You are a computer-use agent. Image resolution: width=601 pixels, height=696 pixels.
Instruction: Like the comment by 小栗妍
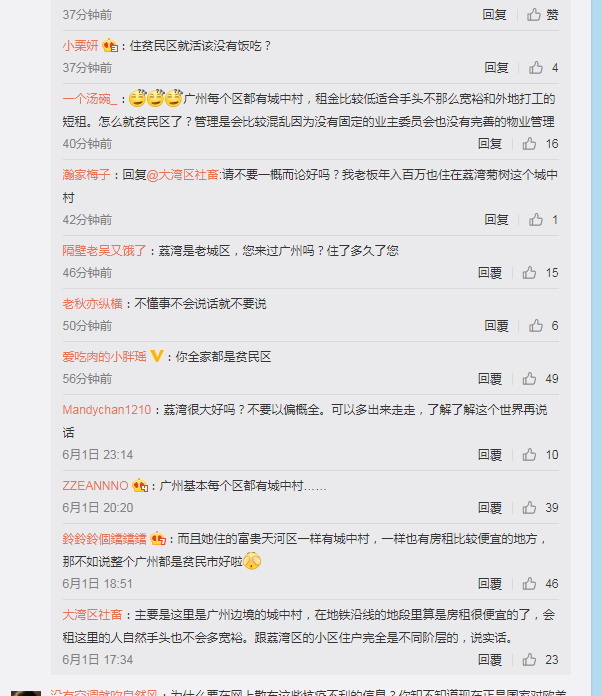tap(536, 67)
